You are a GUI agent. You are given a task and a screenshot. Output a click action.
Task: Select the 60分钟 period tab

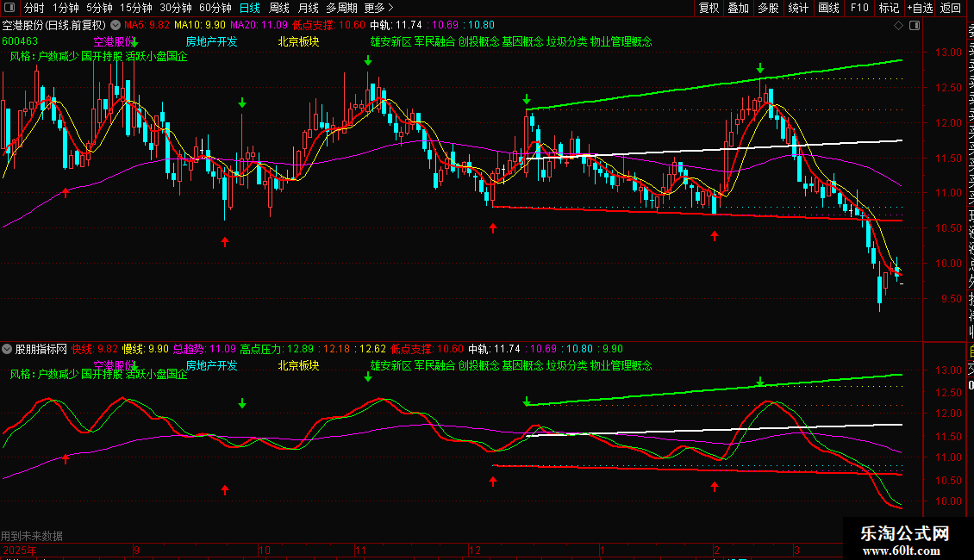click(215, 8)
